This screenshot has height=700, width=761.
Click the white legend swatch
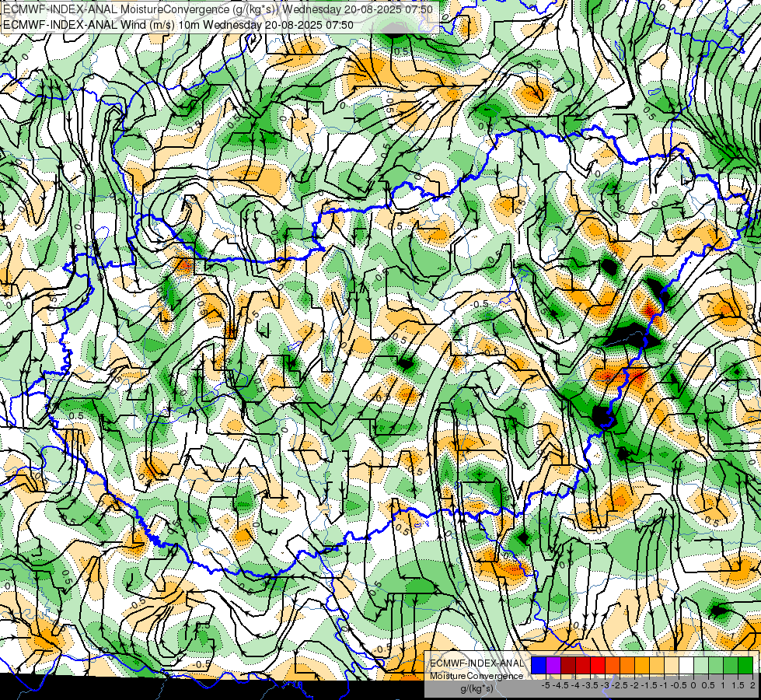(x=686, y=665)
